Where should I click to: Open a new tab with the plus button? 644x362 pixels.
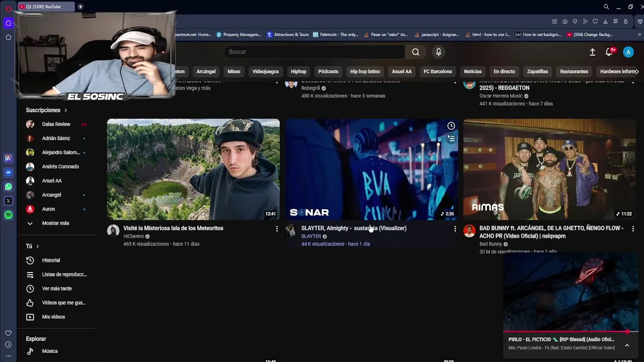(x=80, y=7)
